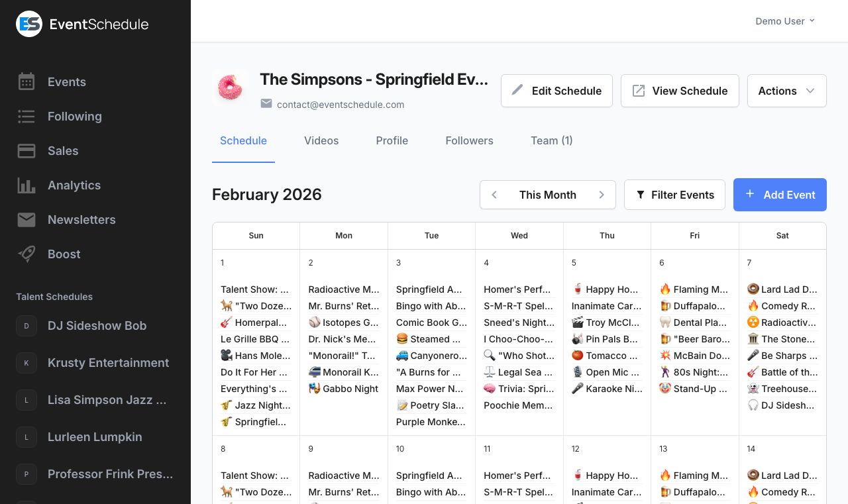Open the Actions dropdown
848x504 pixels.
click(x=786, y=91)
